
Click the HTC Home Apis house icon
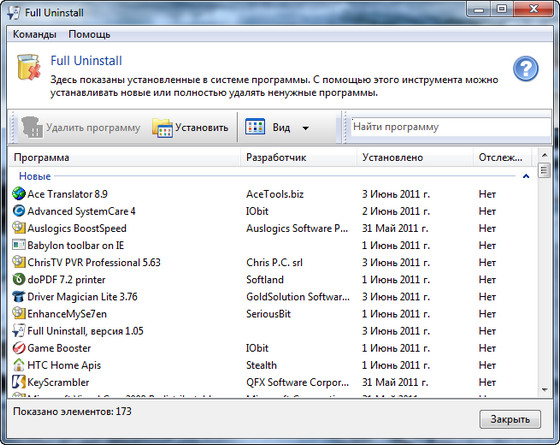click(x=19, y=365)
